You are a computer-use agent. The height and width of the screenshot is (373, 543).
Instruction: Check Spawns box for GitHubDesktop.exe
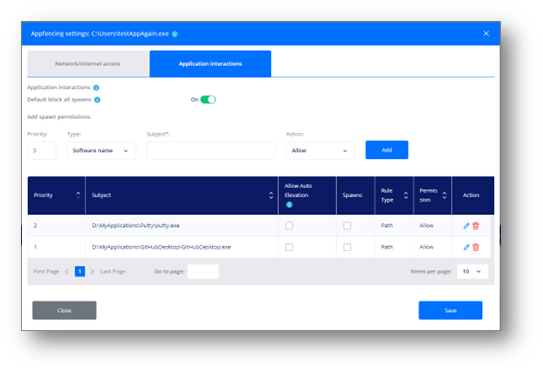click(x=347, y=247)
